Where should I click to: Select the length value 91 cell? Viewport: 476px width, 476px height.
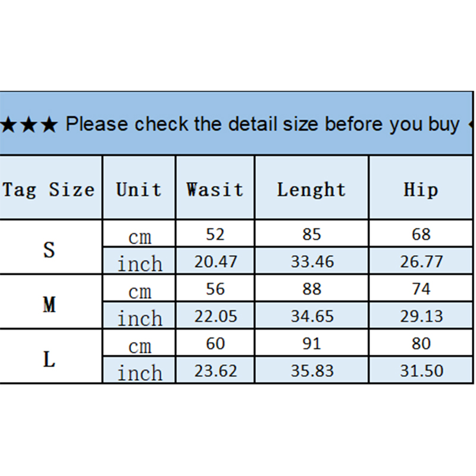[312, 344]
